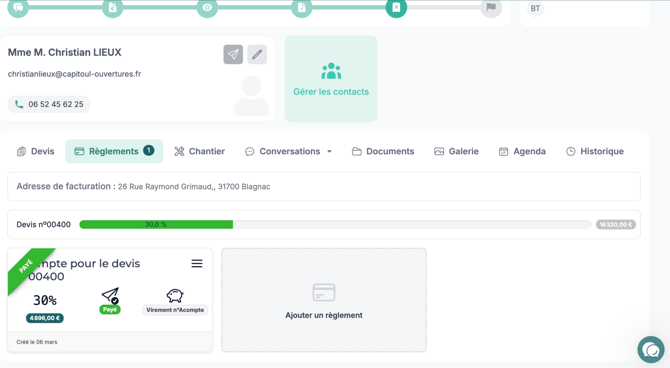Click the 30% value on acompte card
This screenshot has height=368, width=670.
pyautogui.click(x=45, y=300)
